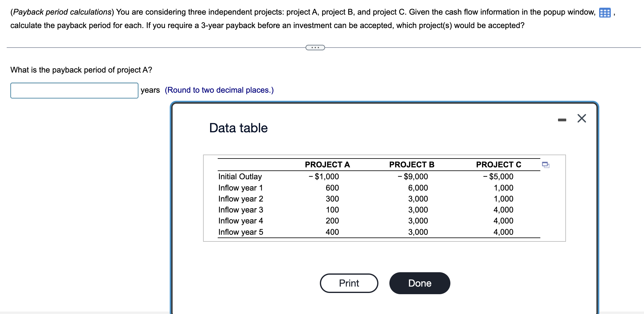The height and width of the screenshot is (314, 644).
Task: Click the Inflow year 1 row label
Action: (x=241, y=187)
